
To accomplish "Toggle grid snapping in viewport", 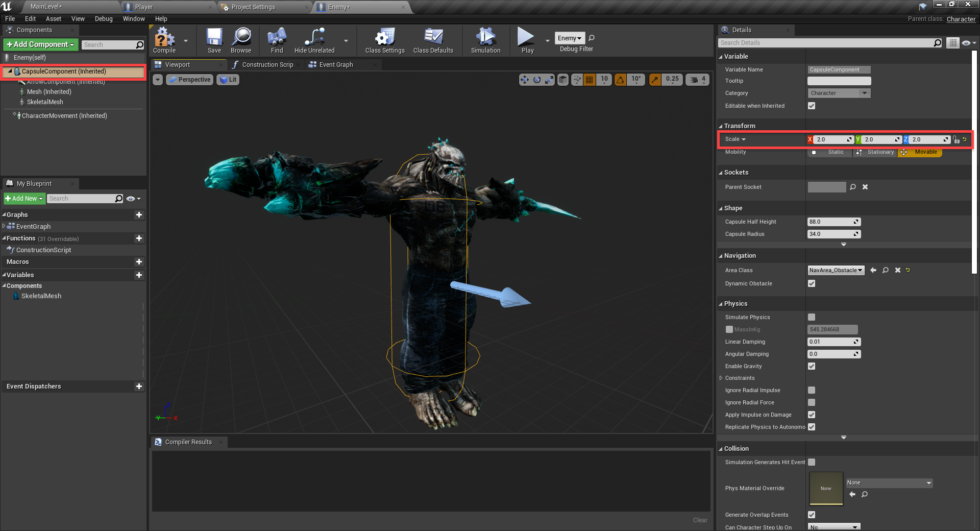I will tap(590, 80).
